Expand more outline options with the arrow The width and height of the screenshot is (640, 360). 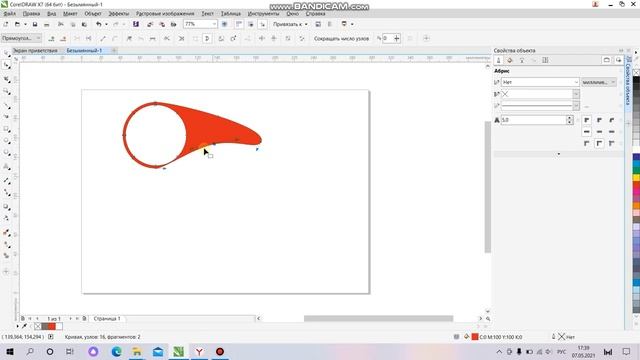pos(559,154)
